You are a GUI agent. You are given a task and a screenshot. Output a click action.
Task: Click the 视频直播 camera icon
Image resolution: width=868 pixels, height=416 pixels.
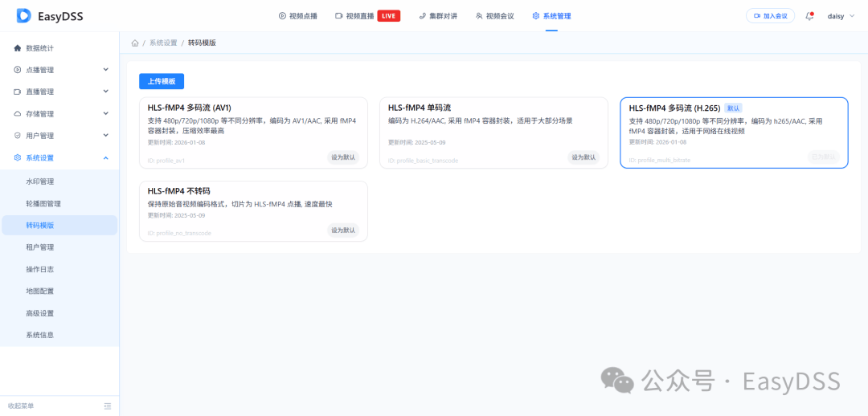pos(339,16)
